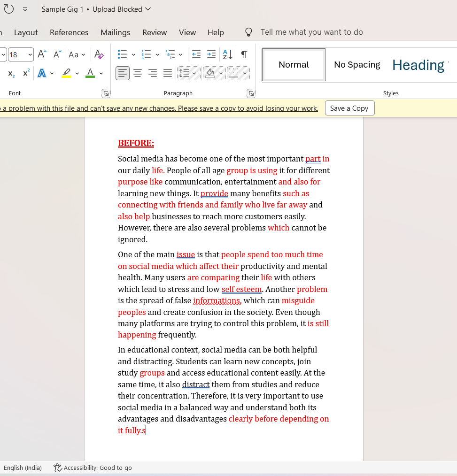Image resolution: width=457 pixels, height=476 pixels.
Task: Toggle show paragraph marks
Action: click(x=244, y=54)
